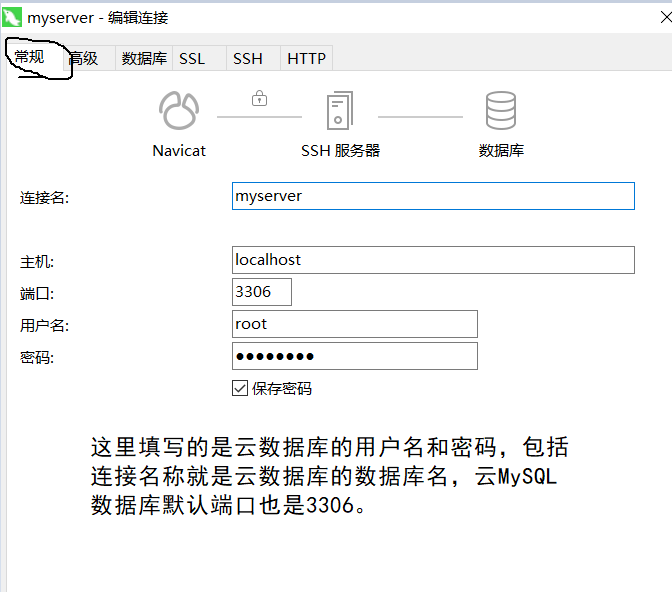Click the 端口 label
The height and width of the screenshot is (592, 672).
click(37, 294)
